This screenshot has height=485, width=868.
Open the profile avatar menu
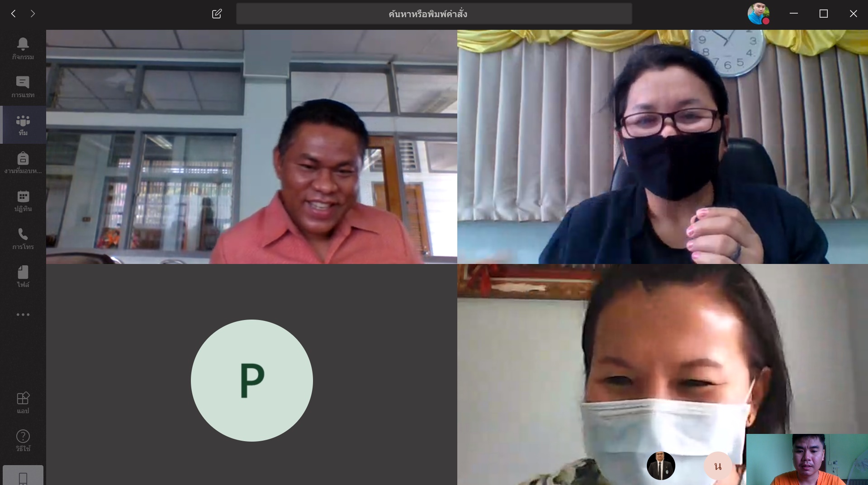(x=758, y=14)
